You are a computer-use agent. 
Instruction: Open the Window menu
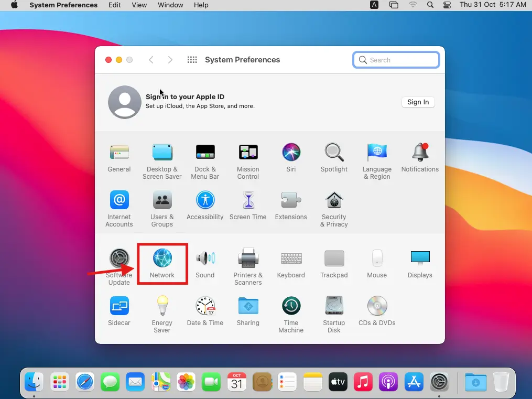170,5
